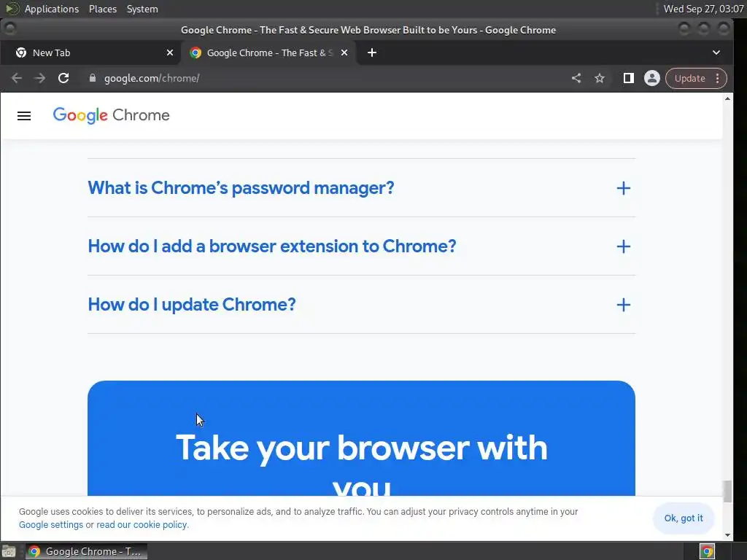Open the 'Google settings' link
This screenshot has width=747, height=560.
(x=51, y=525)
